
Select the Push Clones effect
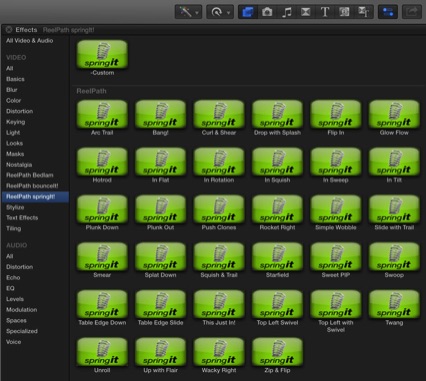(219, 209)
